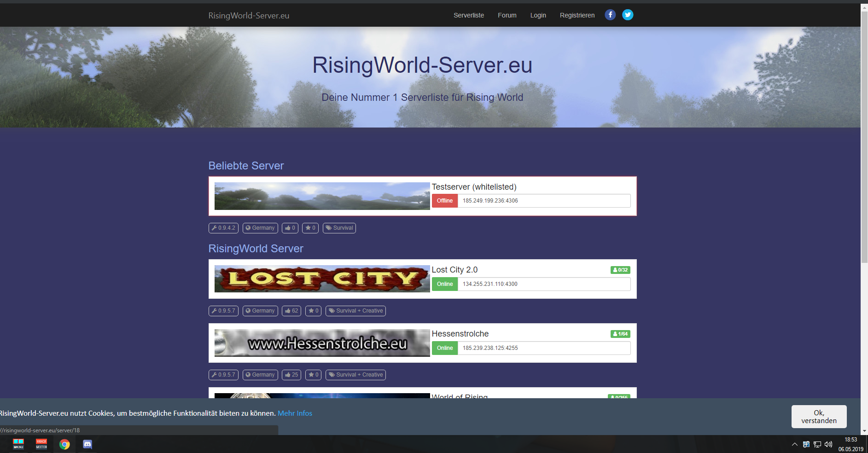
Task: Open the Lost City 2.0 server title
Action: point(454,270)
